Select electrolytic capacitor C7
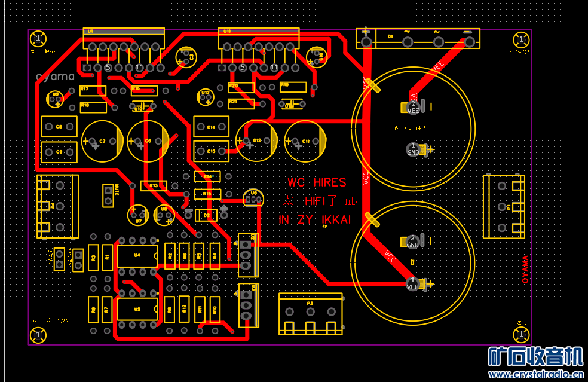The image size is (588, 382). [x=102, y=142]
